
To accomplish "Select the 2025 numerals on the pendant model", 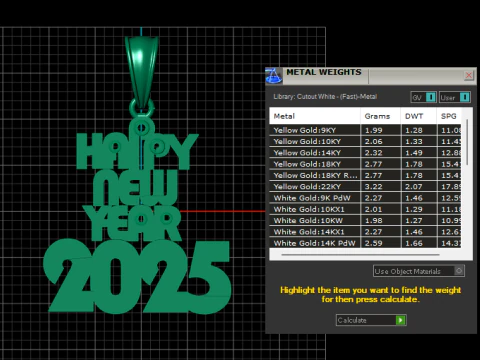I will coord(137,277).
